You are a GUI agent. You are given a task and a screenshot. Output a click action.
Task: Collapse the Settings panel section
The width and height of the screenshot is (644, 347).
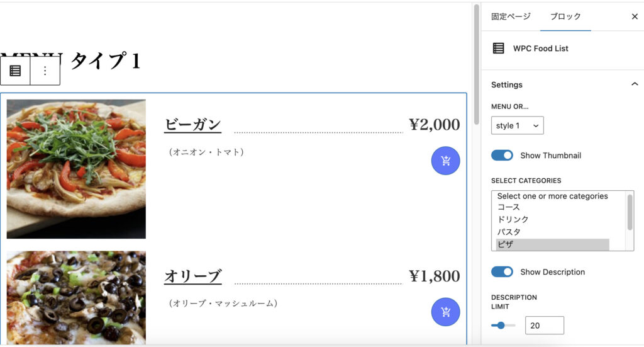click(x=634, y=84)
